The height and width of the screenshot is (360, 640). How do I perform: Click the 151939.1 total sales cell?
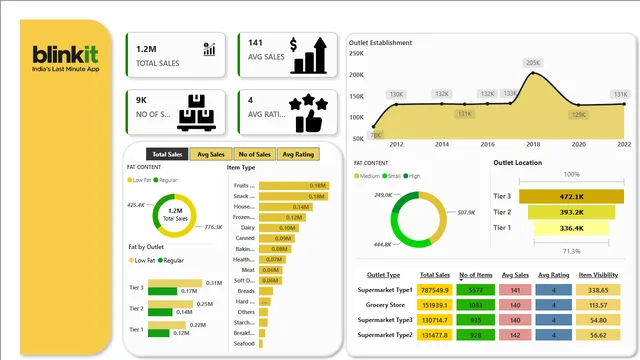pyautogui.click(x=435, y=305)
